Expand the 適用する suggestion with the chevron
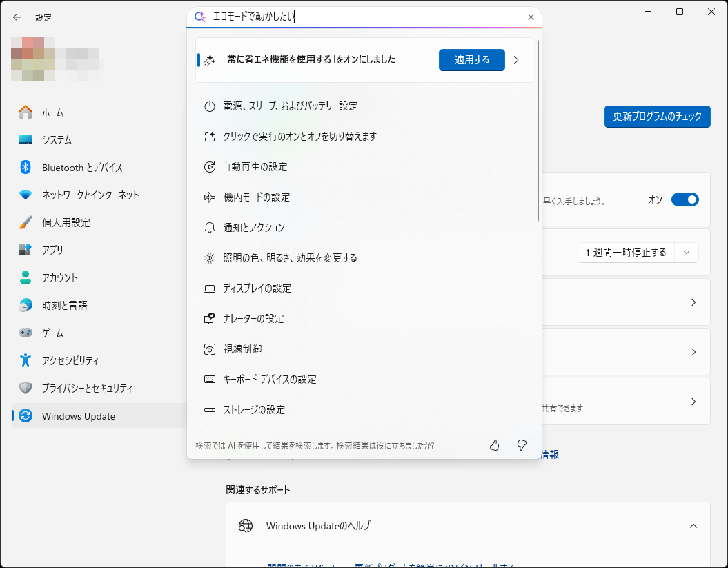Image resolution: width=728 pixels, height=568 pixels. point(516,60)
